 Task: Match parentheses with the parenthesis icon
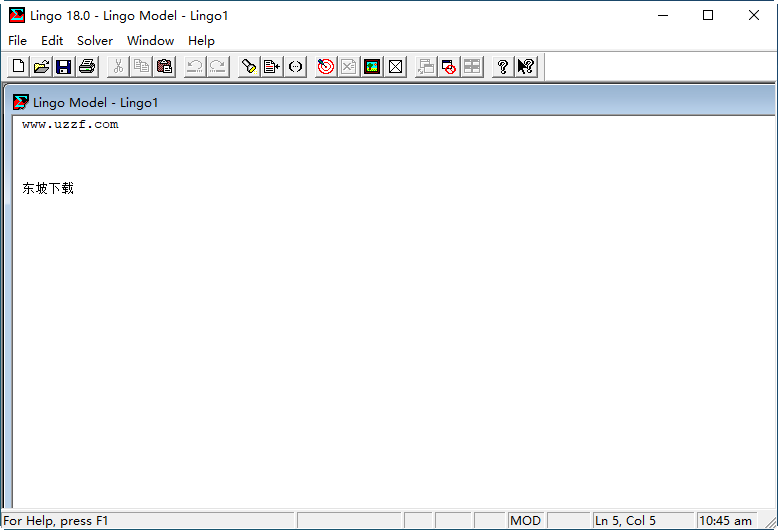tap(295, 66)
